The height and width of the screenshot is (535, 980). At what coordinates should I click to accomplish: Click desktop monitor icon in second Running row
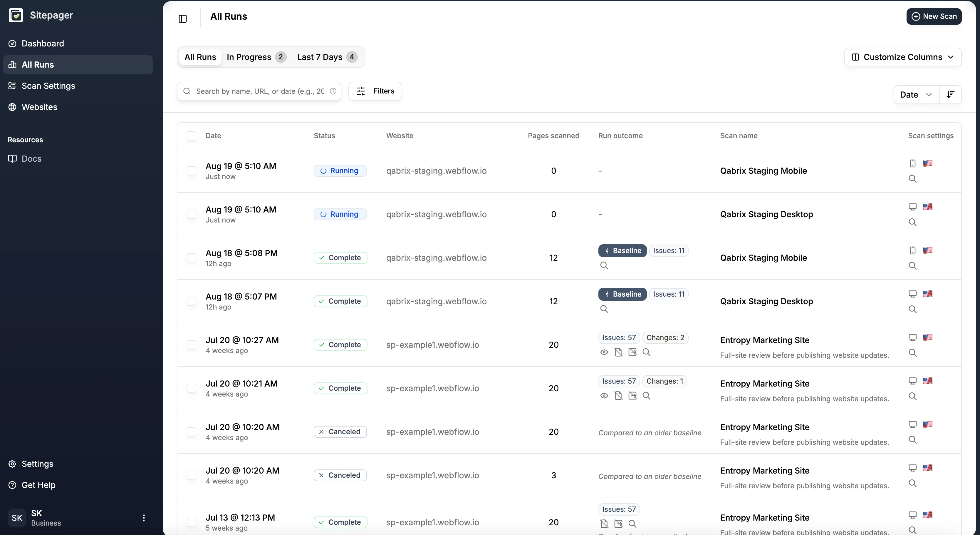pyautogui.click(x=912, y=207)
